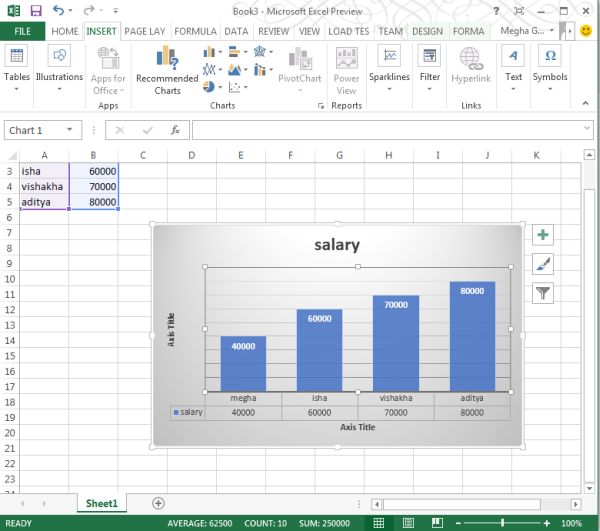Screen dimensions: 600x531
Task: Click the zoom in plus button
Action: tap(547, 523)
